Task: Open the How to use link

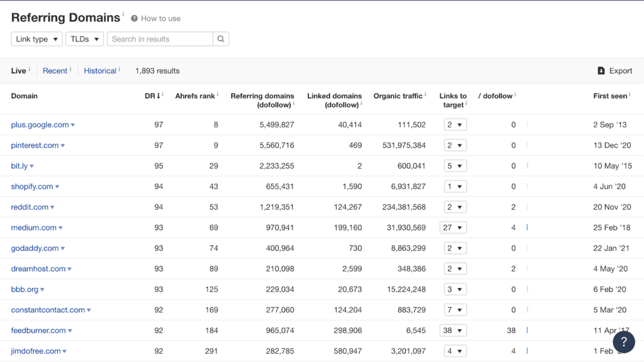Action: click(160, 18)
